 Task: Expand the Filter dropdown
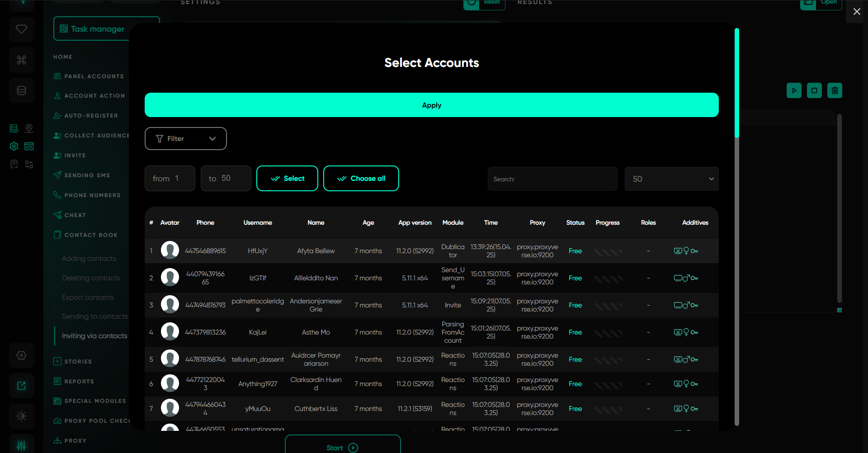(x=185, y=139)
